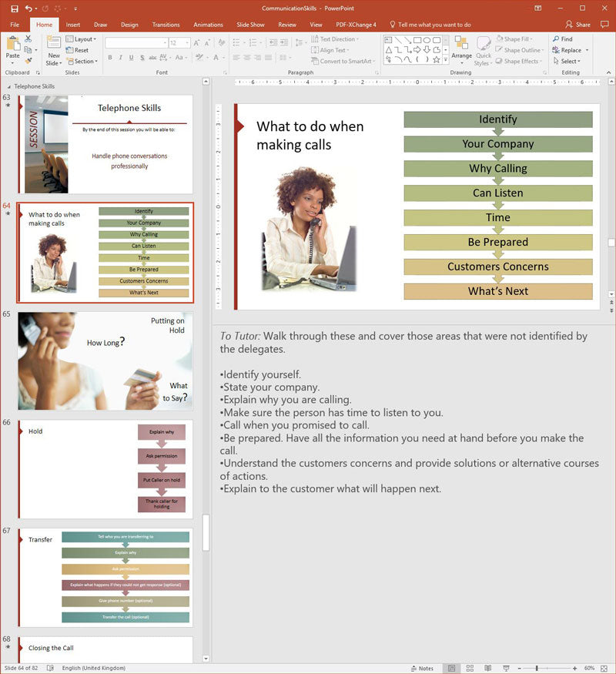Save the presentation with the floppy disk icon

point(15,8)
